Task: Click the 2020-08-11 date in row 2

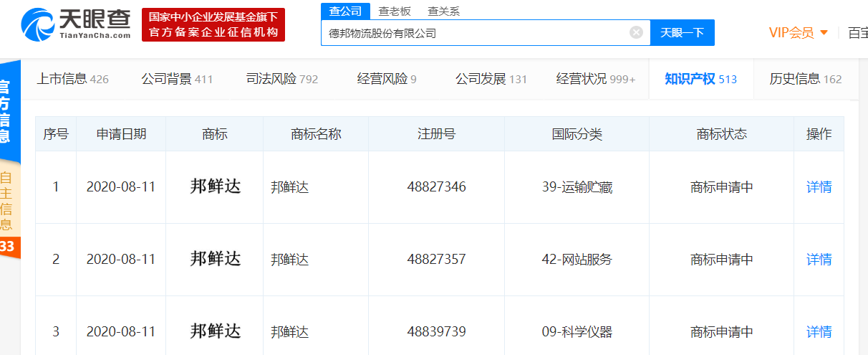Action: (x=121, y=260)
